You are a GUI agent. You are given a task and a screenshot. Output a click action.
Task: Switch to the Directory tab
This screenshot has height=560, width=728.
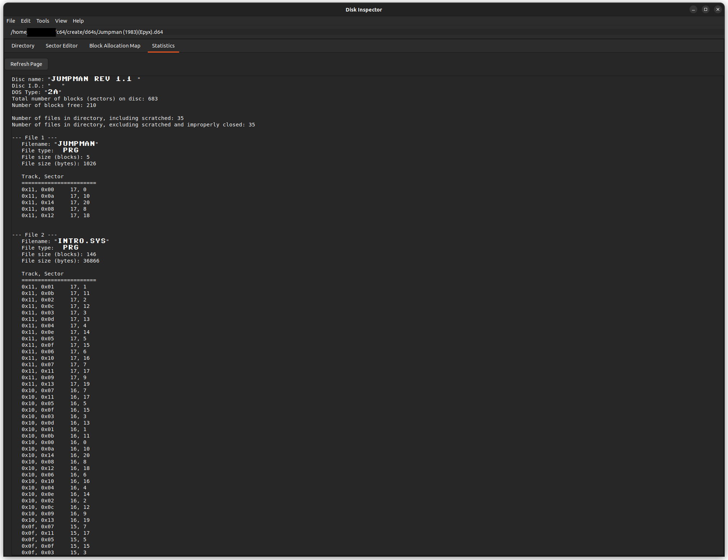click(23, 46)
